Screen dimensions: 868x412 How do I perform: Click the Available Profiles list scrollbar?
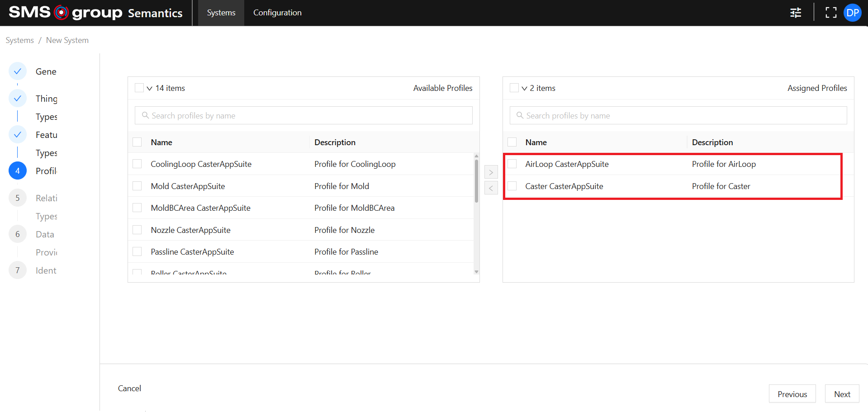tap(476, 181)
